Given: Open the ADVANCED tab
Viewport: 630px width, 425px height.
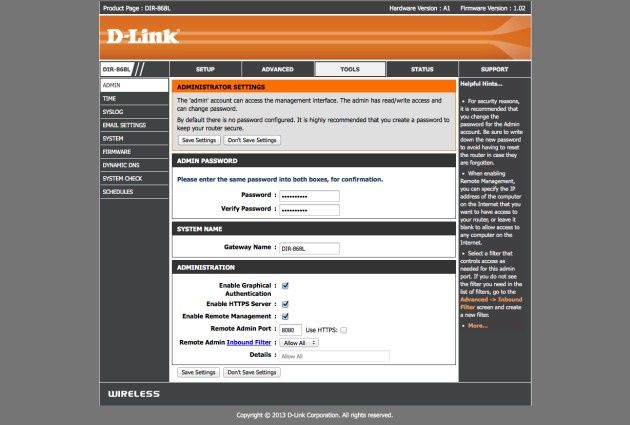Looking at the screenshot, I should [x=278, y=69].
